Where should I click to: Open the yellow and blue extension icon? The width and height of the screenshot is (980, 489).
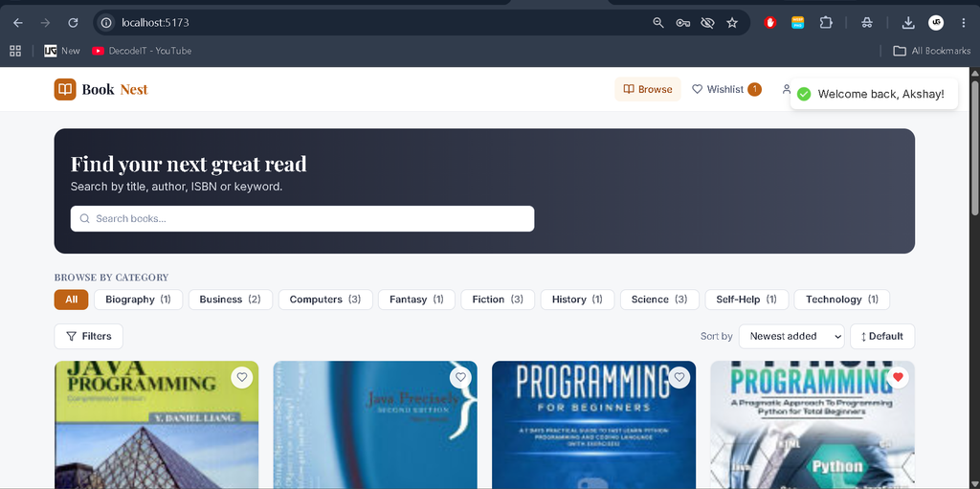797,23
